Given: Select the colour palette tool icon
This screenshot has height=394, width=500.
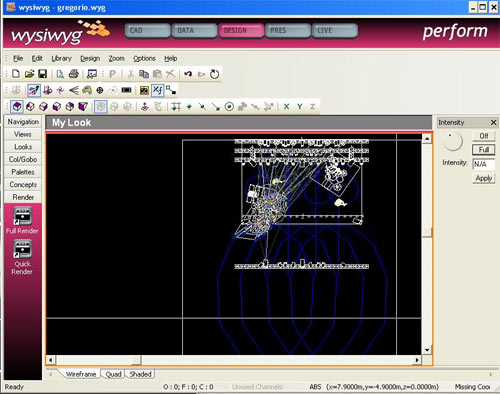Looking at the screenshot, I should point(87,90).
